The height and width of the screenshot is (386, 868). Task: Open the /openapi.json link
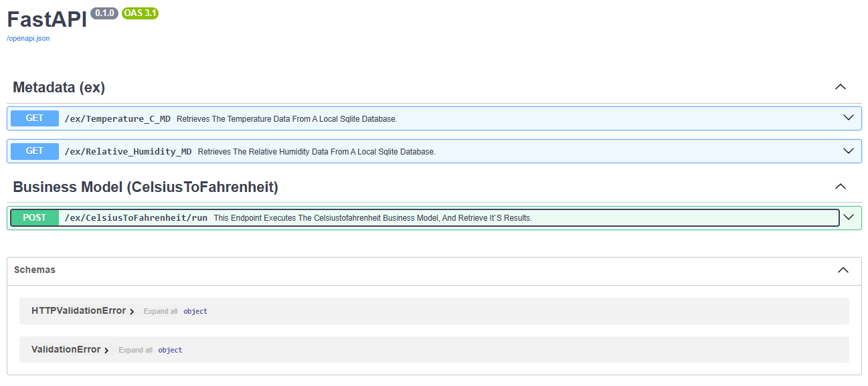click(28, 38)
